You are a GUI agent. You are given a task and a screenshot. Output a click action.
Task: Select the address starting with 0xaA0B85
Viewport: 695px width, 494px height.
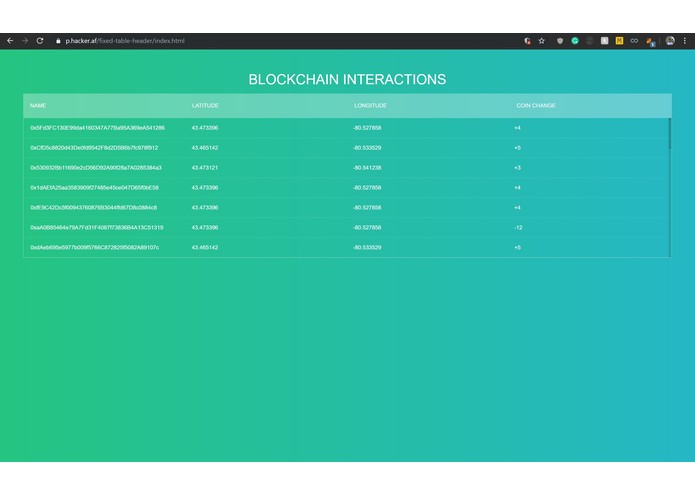[97, 227]
